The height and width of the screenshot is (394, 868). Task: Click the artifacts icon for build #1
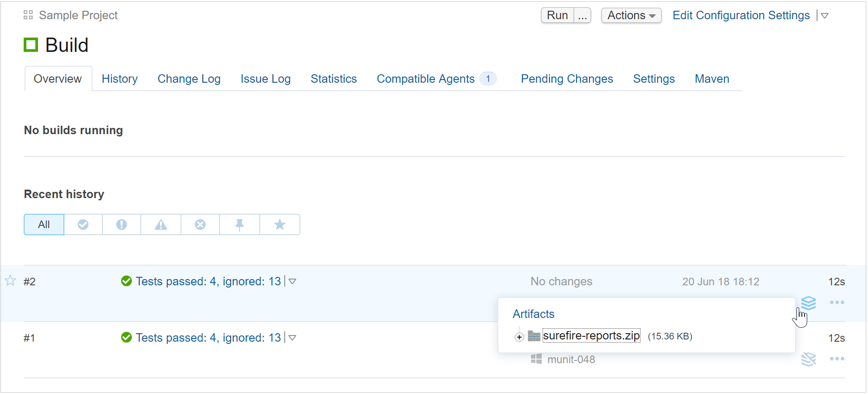coord(808,359)
